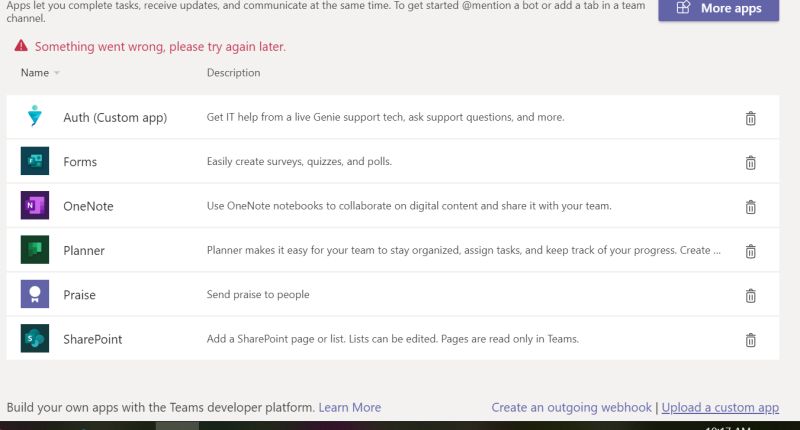The image size is (800, 430).
Task: Click the OneNote notebooks description text
Action: tap(409, 206)
